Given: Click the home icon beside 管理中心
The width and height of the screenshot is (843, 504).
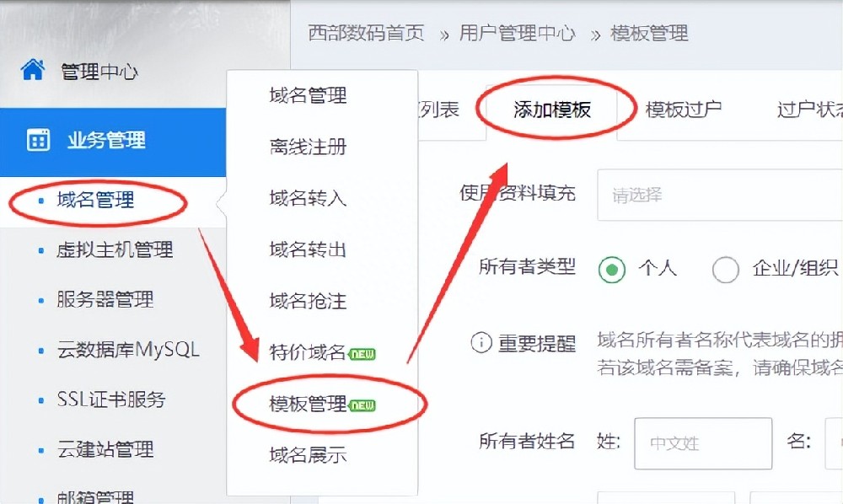Looking at the screenshot, I should coord(33,70).
